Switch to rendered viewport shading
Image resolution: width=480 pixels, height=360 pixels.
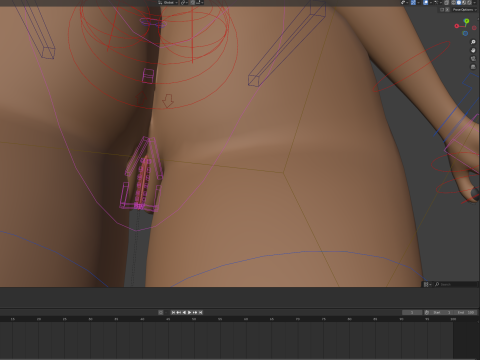pos(469,2)
